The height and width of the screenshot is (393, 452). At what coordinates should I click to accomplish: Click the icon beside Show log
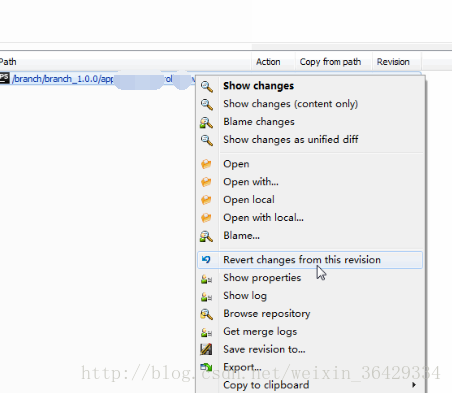[x=206, y=297]
